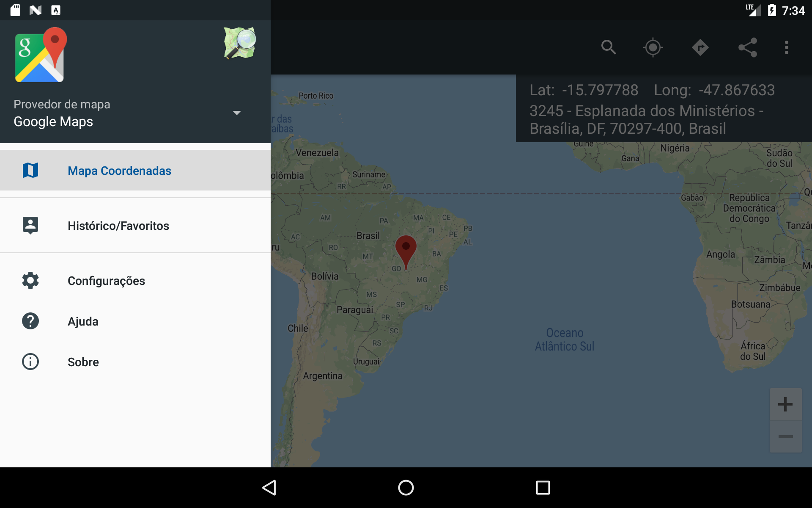
Task: Tap the 7:34 clock in status bar
Action: click(793, 11)
